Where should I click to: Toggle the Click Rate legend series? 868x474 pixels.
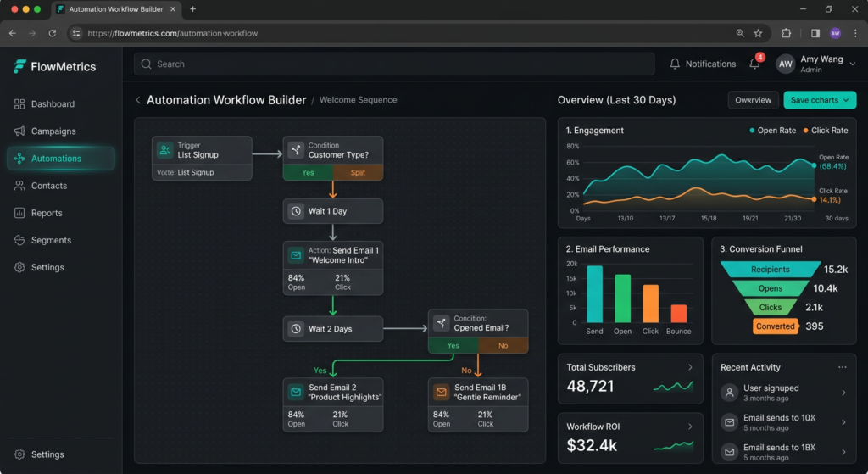(x=825, y=131)
